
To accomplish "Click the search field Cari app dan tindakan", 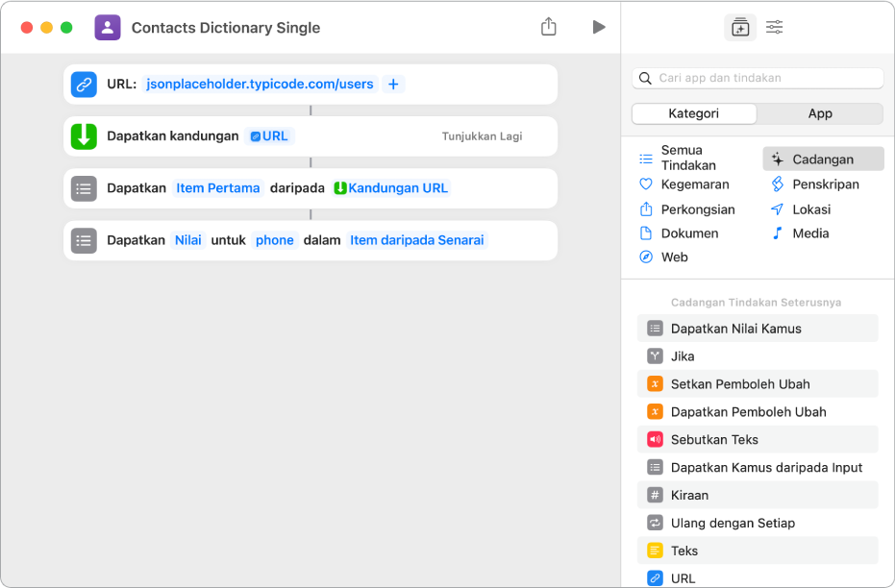I will [x=759, y=78].
